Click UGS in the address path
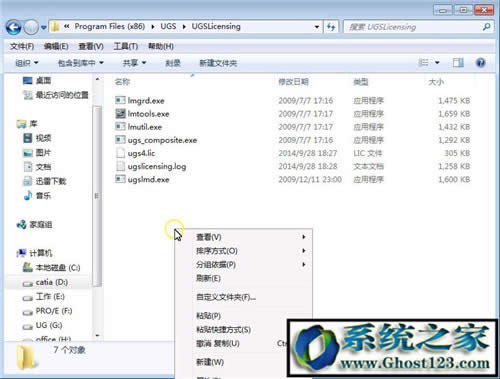This screenshot has height=379, width=500. tap(168, 26)
